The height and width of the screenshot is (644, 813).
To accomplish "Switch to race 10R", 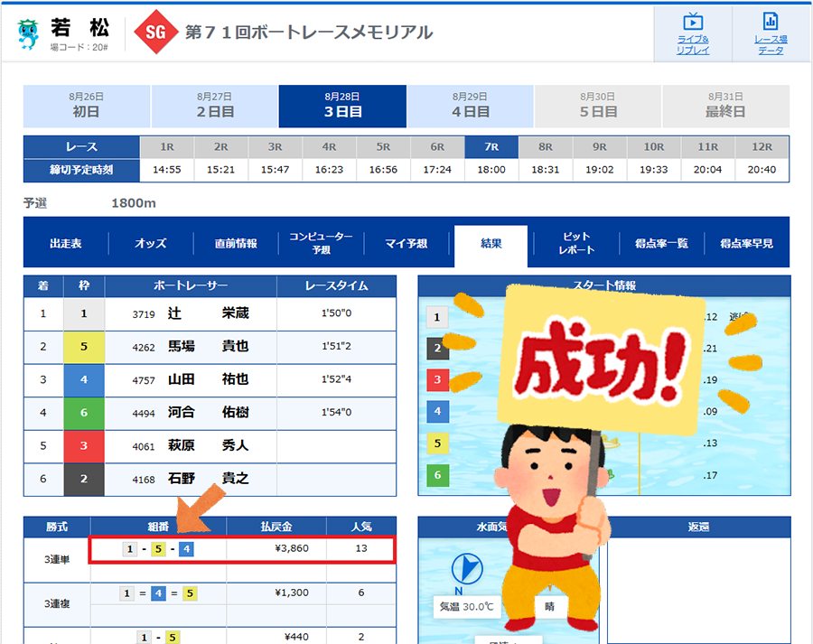I will (654, 147).
